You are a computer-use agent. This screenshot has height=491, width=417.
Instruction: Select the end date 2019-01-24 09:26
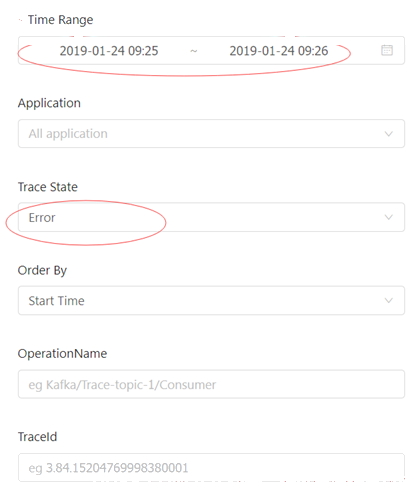279,51
